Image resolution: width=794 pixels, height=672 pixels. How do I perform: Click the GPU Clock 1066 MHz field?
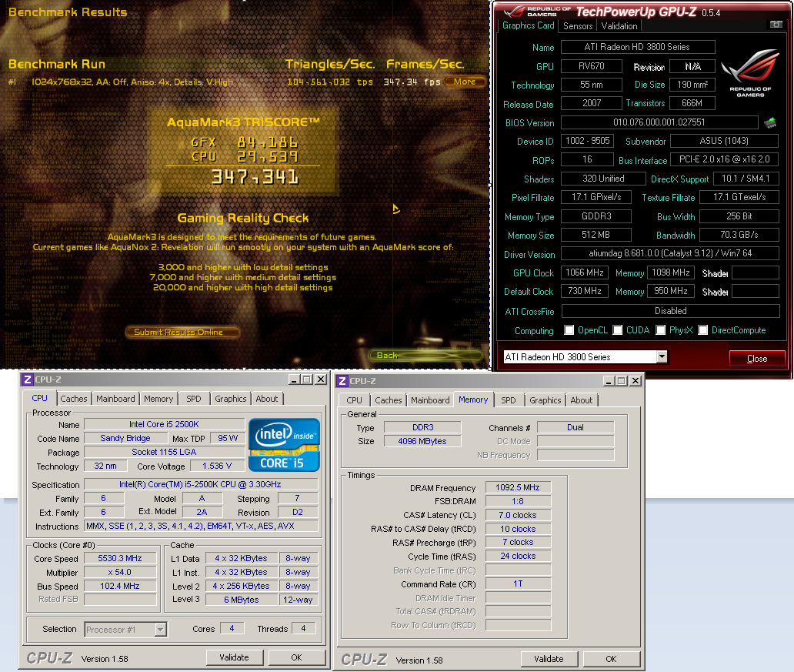point(585,272)
